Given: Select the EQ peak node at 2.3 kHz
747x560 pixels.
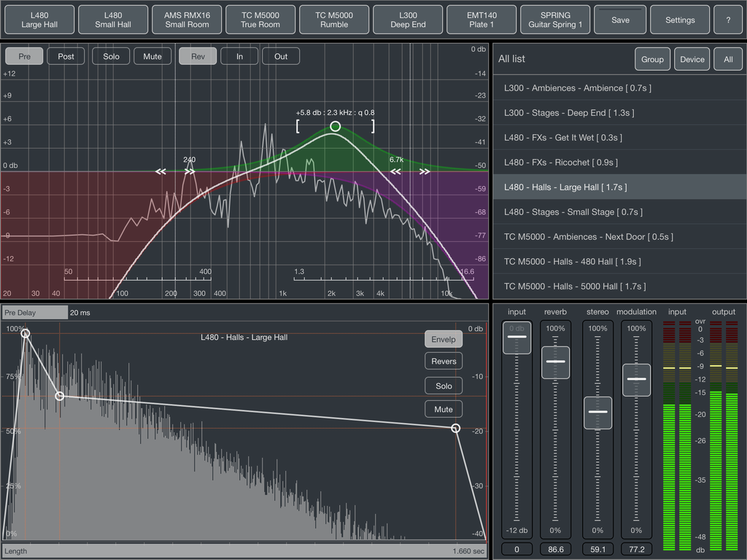Looking at the screenshot, I should point(334,126).
